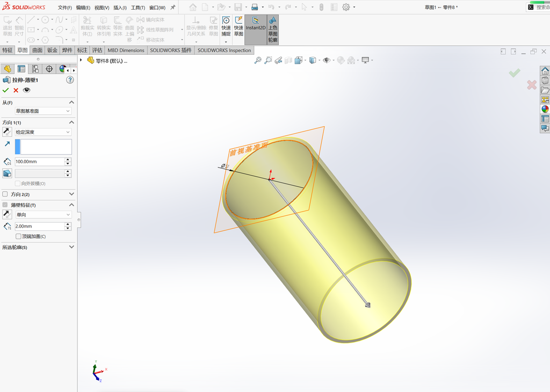Screen dimensions: 550x392
Task: Collapse the From section chevron
Action: pos(71,103)
